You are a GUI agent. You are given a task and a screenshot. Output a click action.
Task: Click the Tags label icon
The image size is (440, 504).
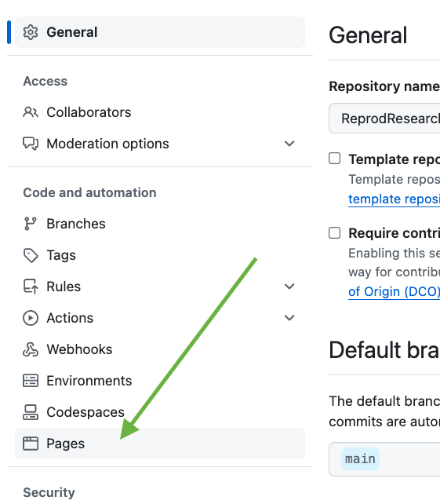31,255
